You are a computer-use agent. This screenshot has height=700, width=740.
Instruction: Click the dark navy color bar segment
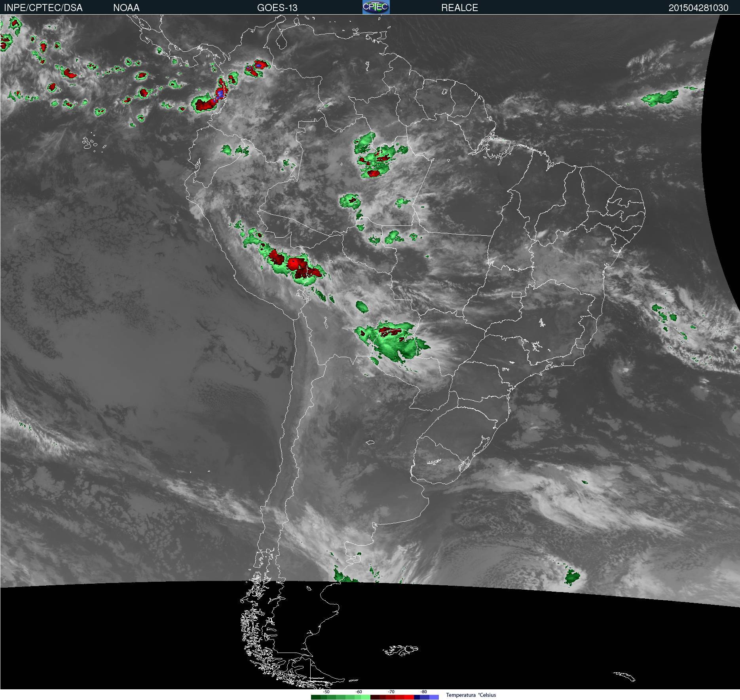click(417, 697)
